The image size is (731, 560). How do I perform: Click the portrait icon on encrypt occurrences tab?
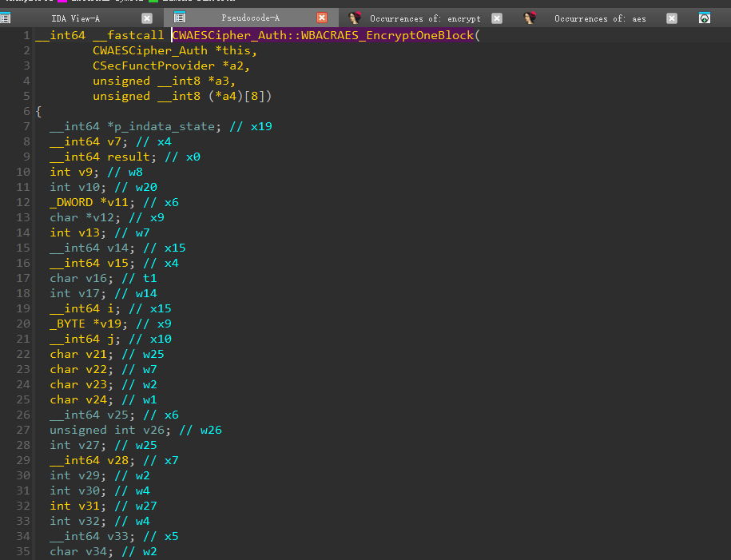click(355, 18)
